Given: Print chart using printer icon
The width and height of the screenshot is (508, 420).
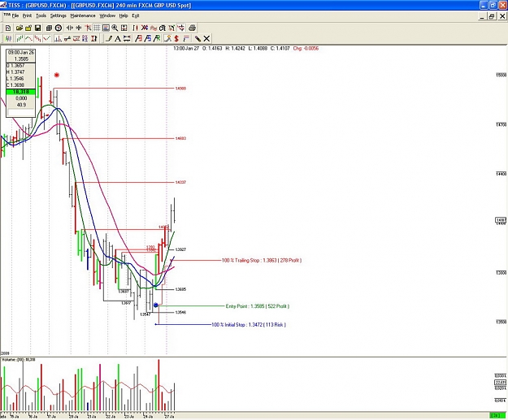Looking at the screenshot, I should (192, 28).
